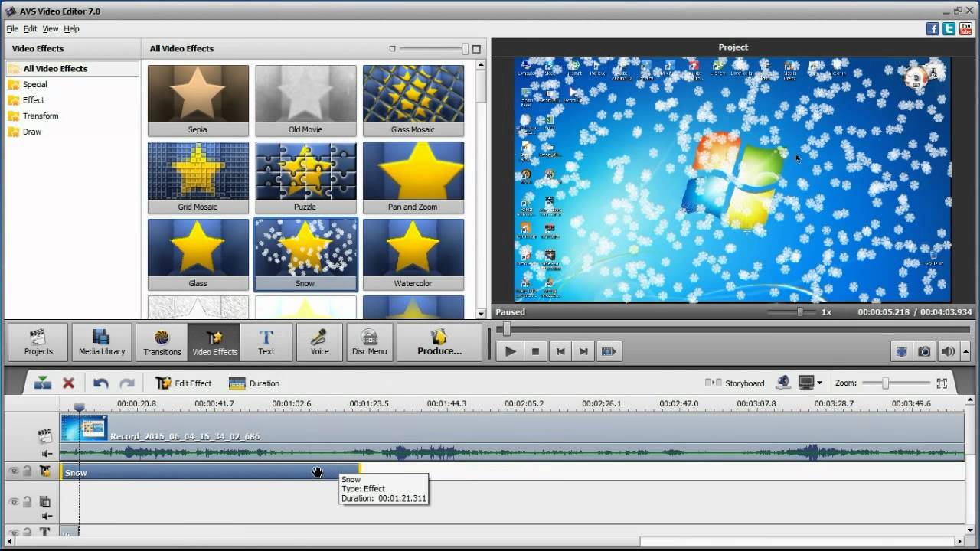The width and height of the screenshot is (980, 551).
Task: Delete selected item with red X
Action: click(x=68, y=383)
